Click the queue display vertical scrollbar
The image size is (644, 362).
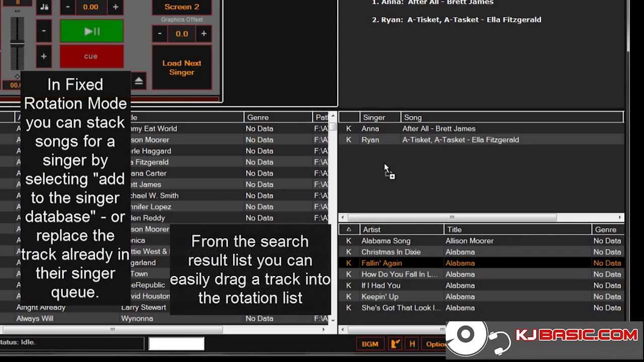(628, 25)
